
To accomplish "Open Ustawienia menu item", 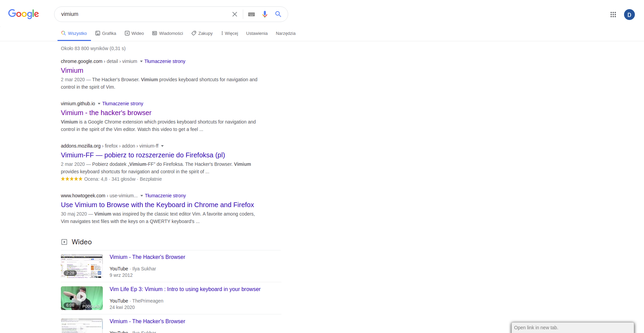I will [257, 33].
